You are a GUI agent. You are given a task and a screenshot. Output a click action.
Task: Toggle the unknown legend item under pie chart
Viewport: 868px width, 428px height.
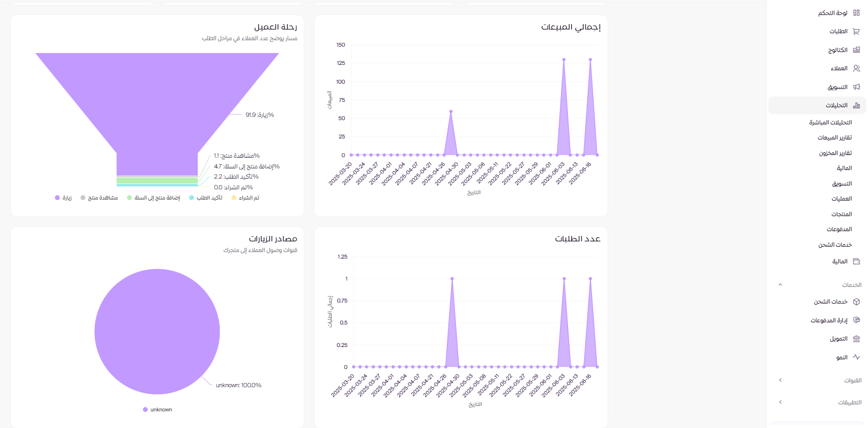158,410
